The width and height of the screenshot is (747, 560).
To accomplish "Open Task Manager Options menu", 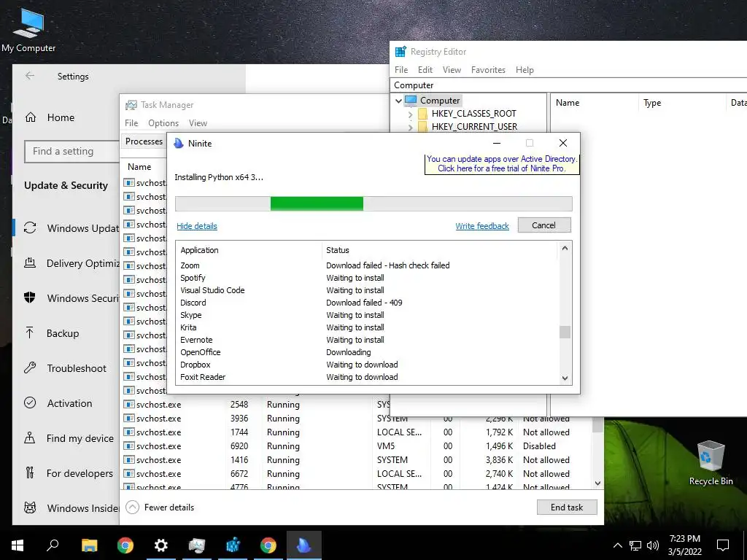I will coord(163,122).
